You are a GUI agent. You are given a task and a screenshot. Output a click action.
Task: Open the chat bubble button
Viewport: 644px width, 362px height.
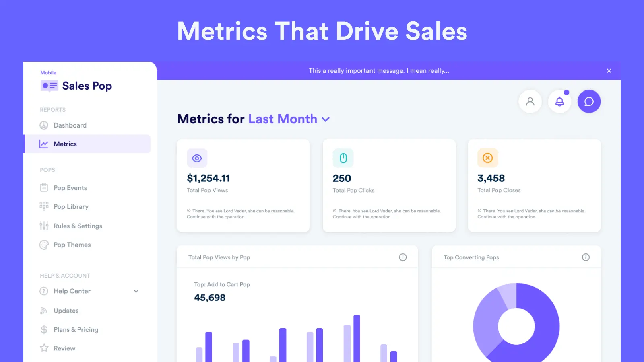(x=589, y=101)
